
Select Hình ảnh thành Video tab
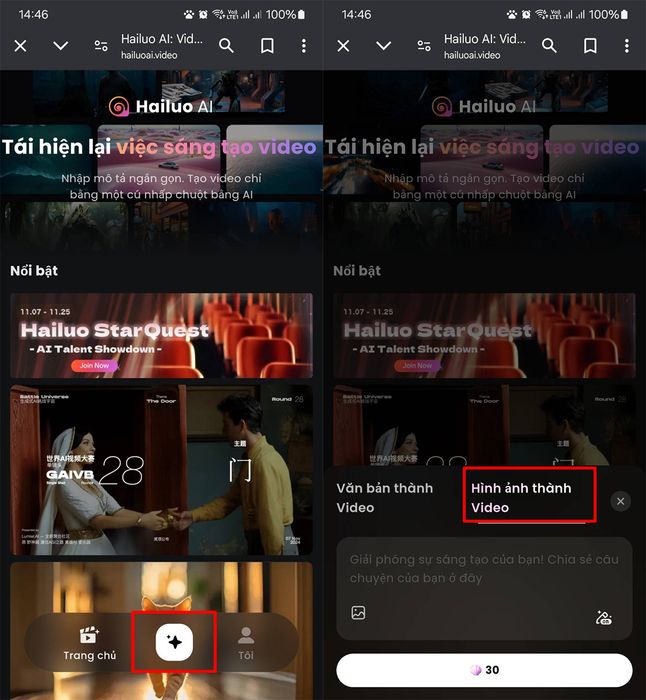[521, 497]
